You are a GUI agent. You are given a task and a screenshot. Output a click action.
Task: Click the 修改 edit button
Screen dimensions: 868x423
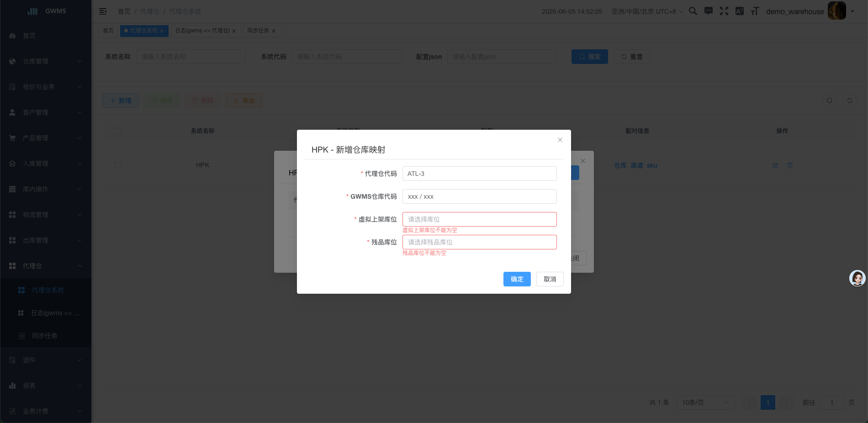pyautogui.click(x=162, y=100)
